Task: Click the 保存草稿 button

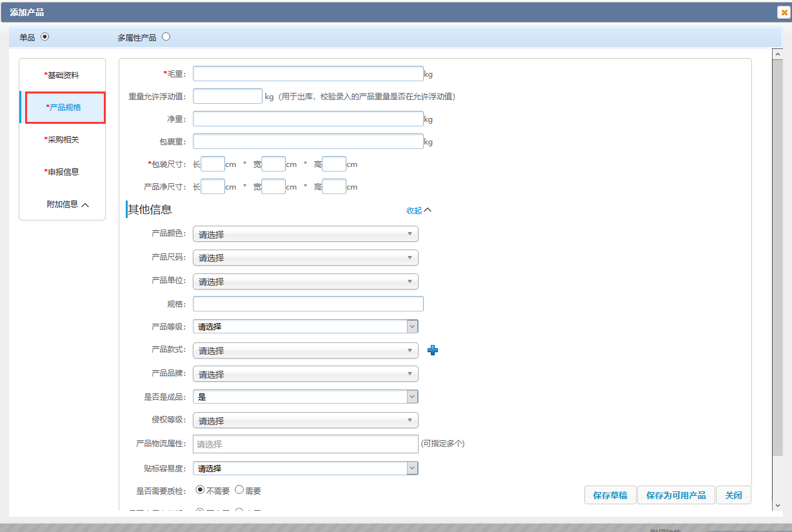Action: pyautogui.click(x=610, y=495)
